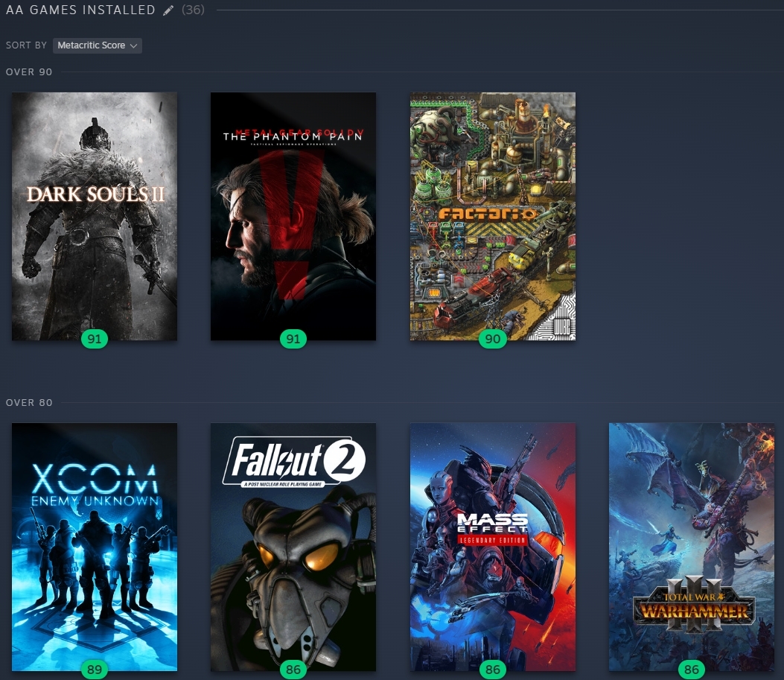
Task: Select XCOM Enemy Unknown cover
Action: coord(95,547)
